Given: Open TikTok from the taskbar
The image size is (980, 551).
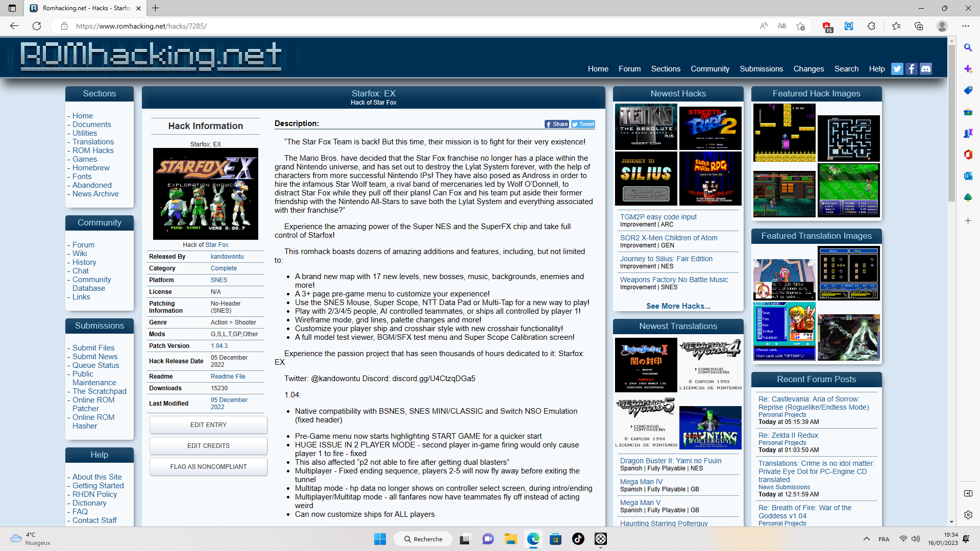Looking at the screenshot, I should point(578,539).
